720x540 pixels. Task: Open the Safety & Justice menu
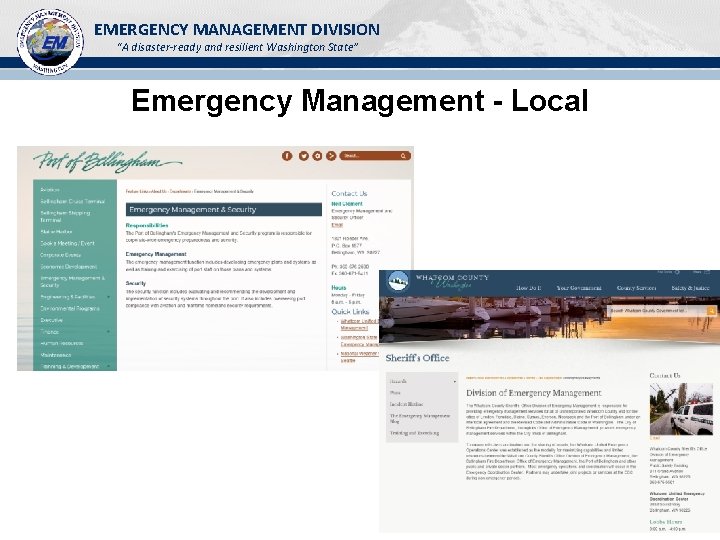pyautogui.click(x=690, y=288)
